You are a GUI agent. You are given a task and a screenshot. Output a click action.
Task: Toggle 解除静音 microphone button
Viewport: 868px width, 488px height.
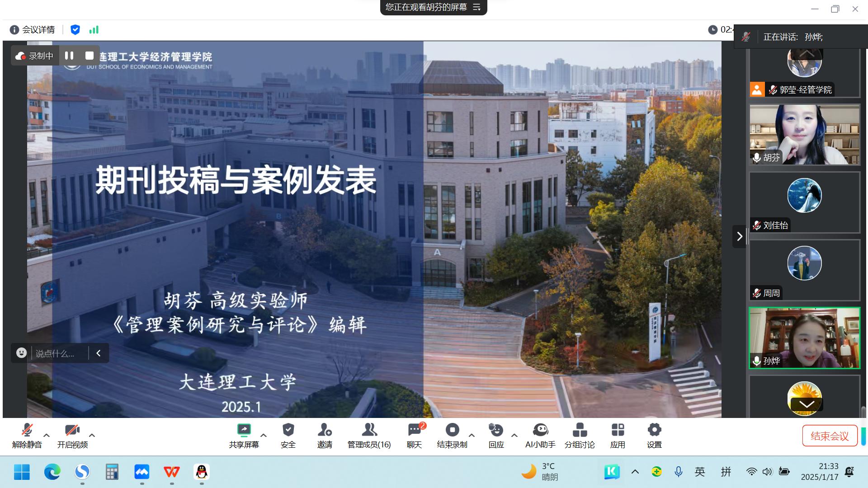pos(27,430)
